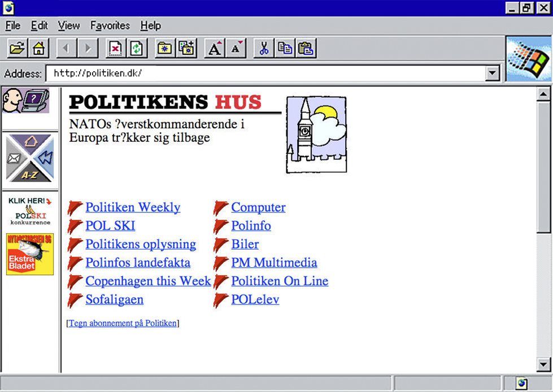The width and height of the screenshot is (553, 392).
Task: Open the A-Z index in sidebar
Action: (x=29, y=174)
